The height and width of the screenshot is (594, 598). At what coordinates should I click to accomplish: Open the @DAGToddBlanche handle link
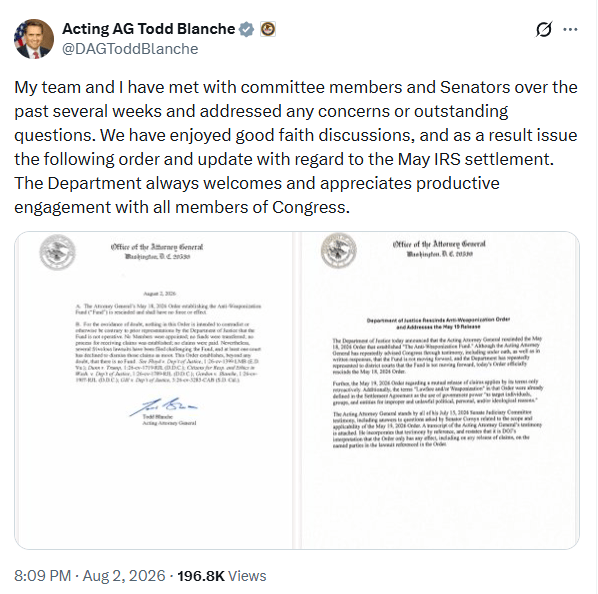[x=130, y=49]
